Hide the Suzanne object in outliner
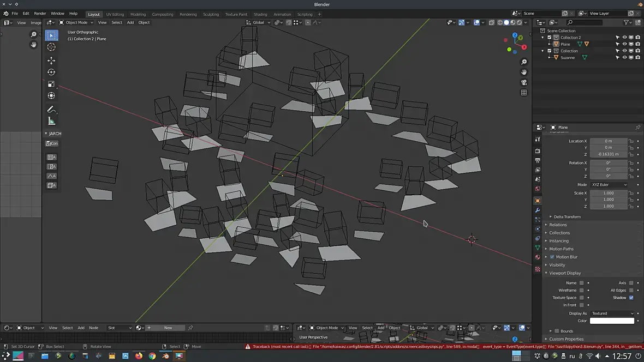Viewport: 644px width, 362px height. (624, 57)
